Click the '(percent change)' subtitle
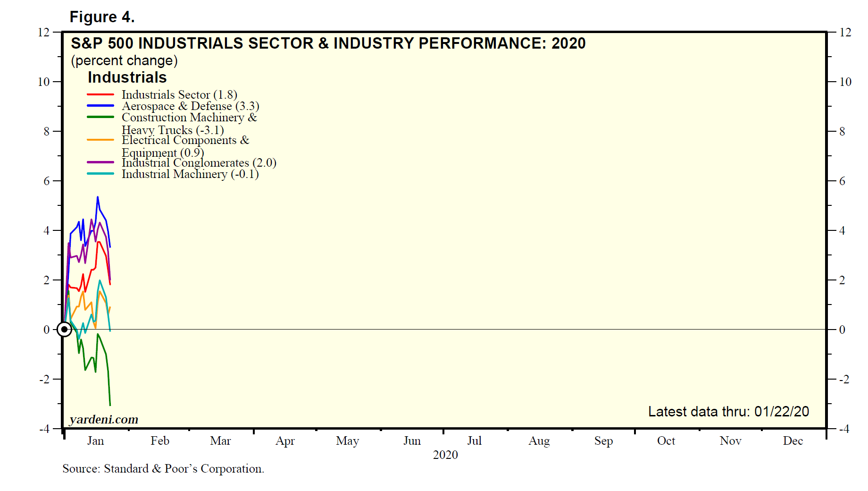 pyautogui.click(x=124, y=60)
